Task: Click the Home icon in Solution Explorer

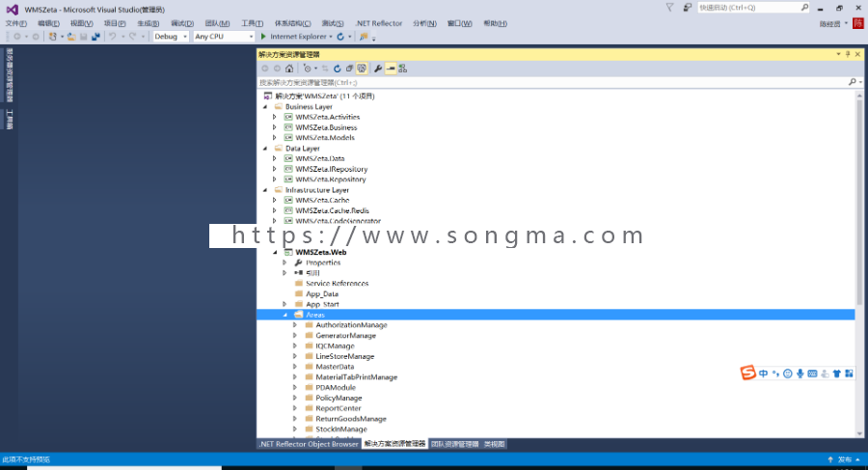Action: [289, 69]
